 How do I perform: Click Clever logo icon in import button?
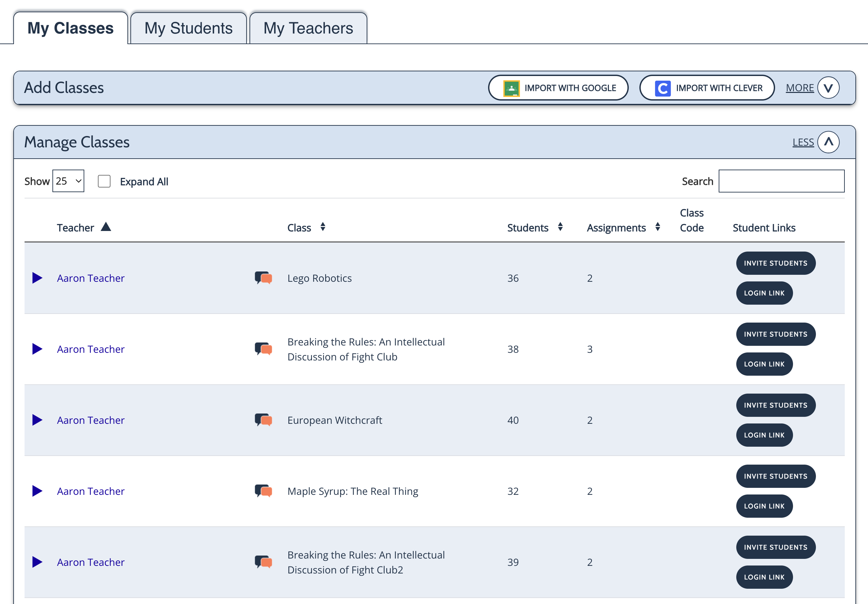tap(663, 88)
